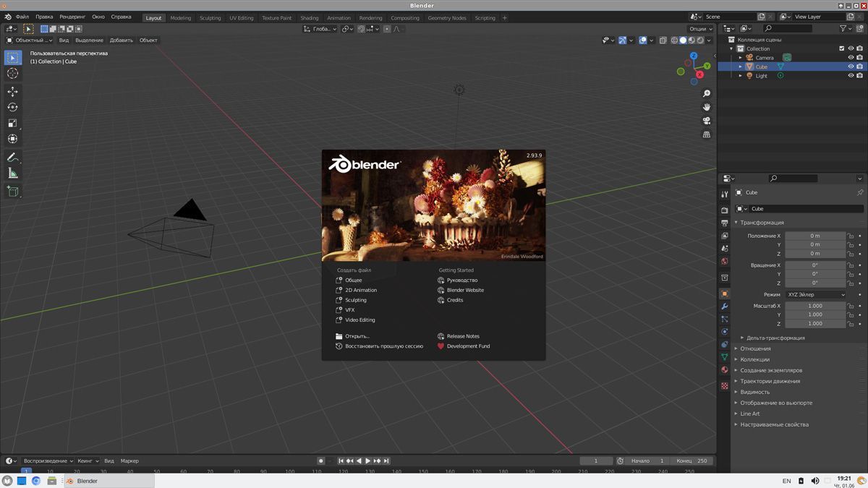Hide the Cube in outliner
868x488 pixels.
pos(851,67)
